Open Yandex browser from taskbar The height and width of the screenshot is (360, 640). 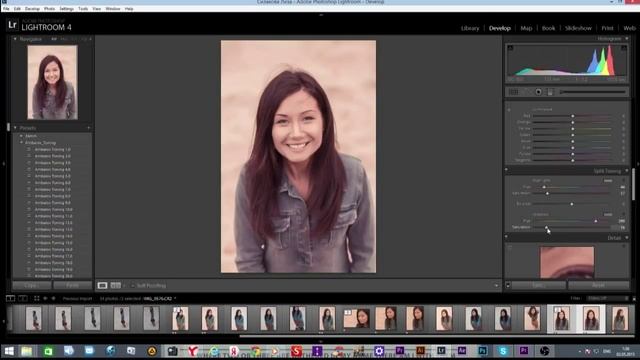tap(192, 351)
